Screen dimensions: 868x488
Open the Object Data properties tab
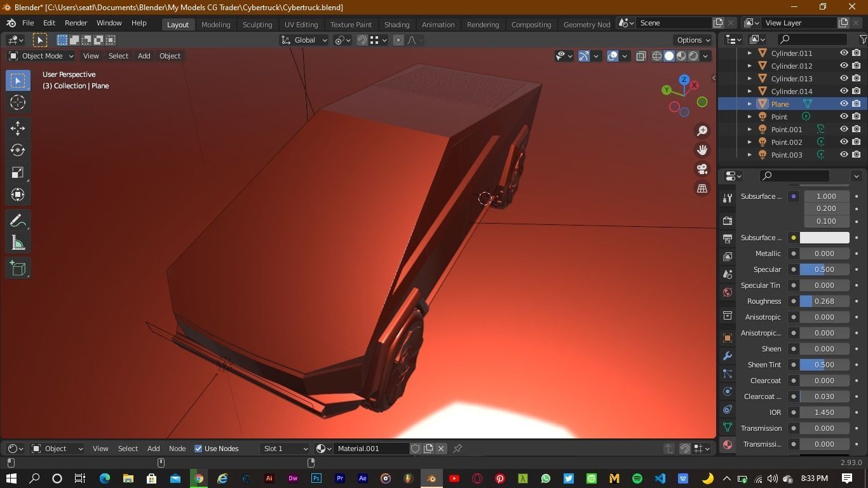tap(728, 427)
